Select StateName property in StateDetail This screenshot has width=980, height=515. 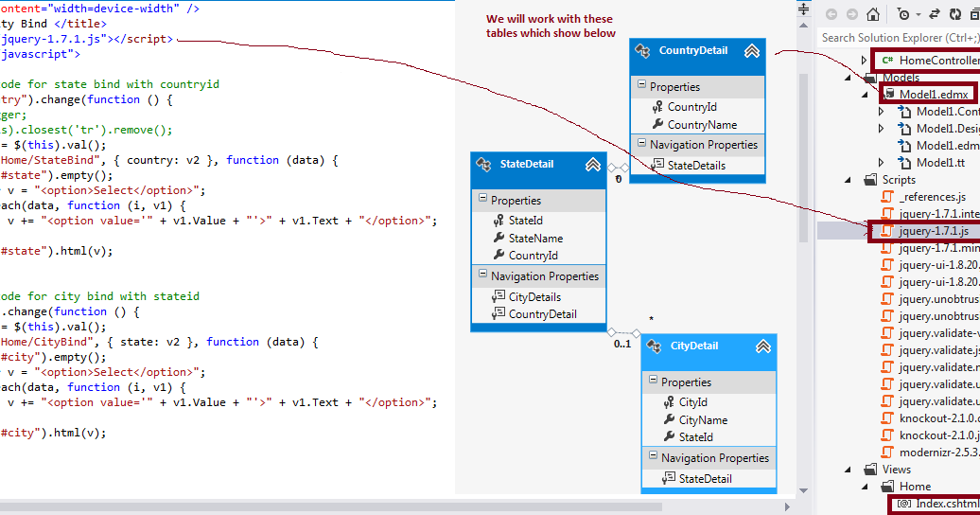[535, 238]
